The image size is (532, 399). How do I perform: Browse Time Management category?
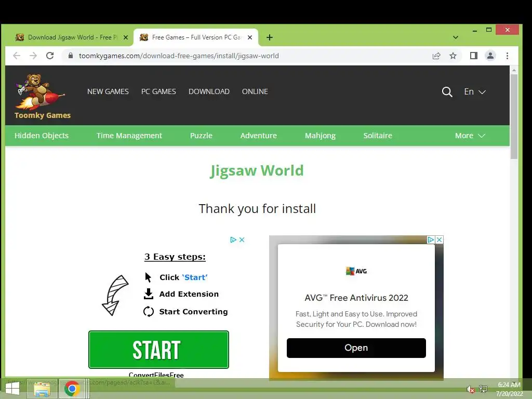129,136
